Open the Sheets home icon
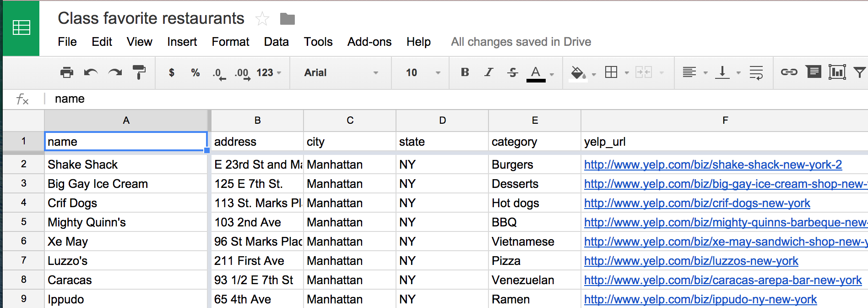868x308 pixels. click(21, 28)
